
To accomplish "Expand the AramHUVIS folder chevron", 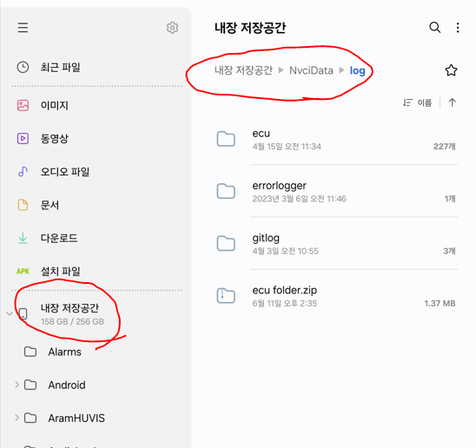I will (17, 418).
